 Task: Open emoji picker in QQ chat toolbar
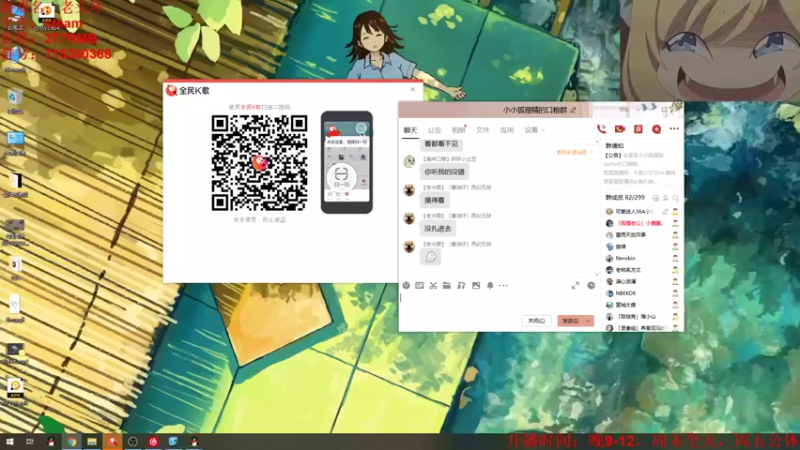(406, 285)
